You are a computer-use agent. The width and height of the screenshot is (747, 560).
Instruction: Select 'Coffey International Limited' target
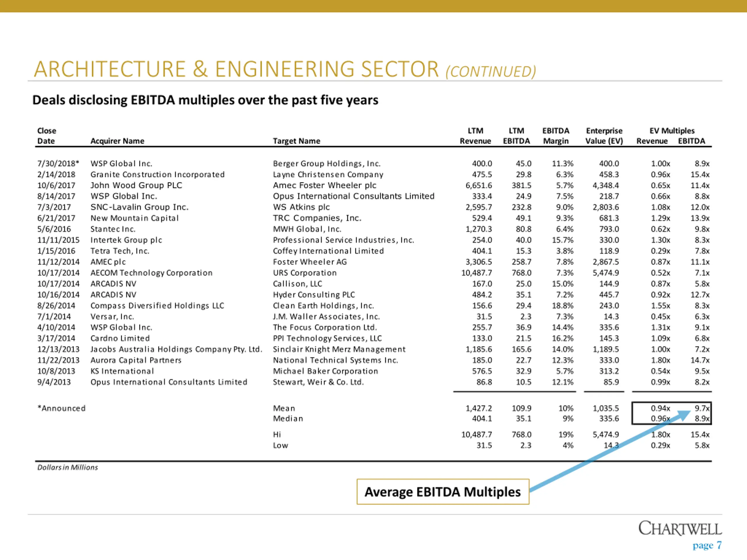[328, 251]
